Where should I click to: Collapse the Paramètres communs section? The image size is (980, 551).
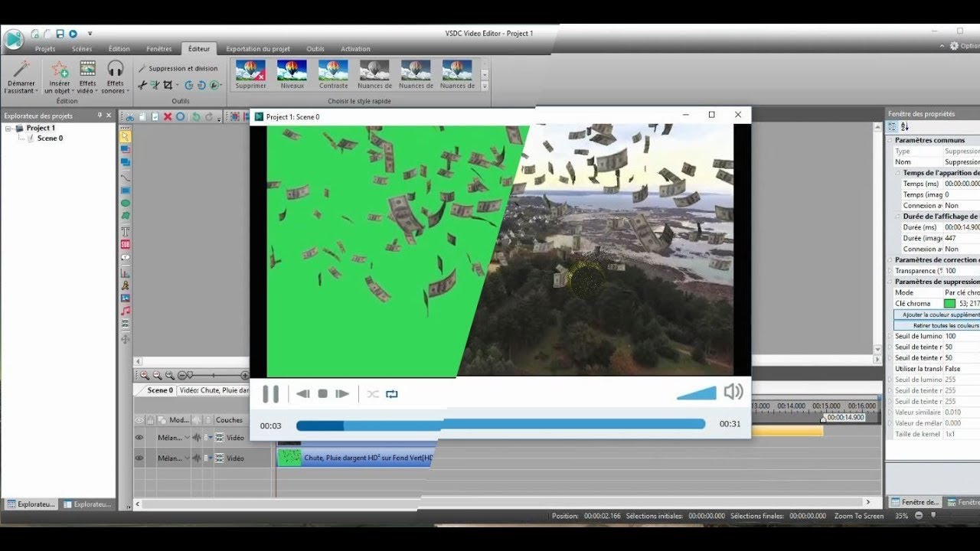point(890,140)
